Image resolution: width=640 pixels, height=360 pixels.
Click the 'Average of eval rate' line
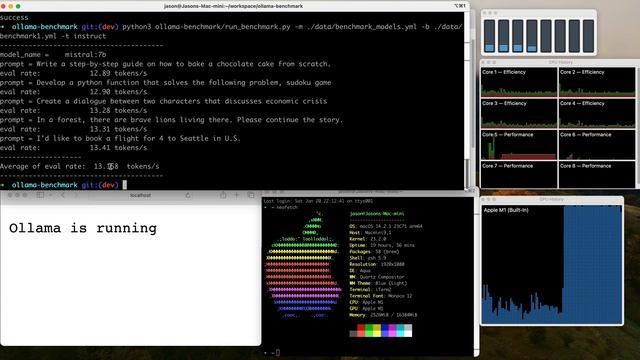(80, 166)
